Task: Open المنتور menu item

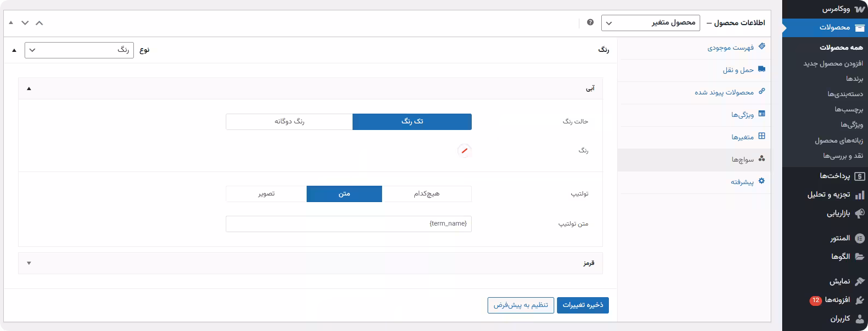Action: coord(825,238)
